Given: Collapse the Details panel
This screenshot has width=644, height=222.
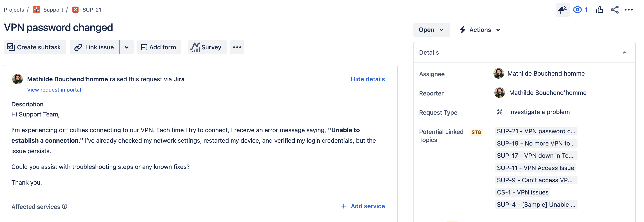Looking at the screenshot, I should (x=625, y=52).
